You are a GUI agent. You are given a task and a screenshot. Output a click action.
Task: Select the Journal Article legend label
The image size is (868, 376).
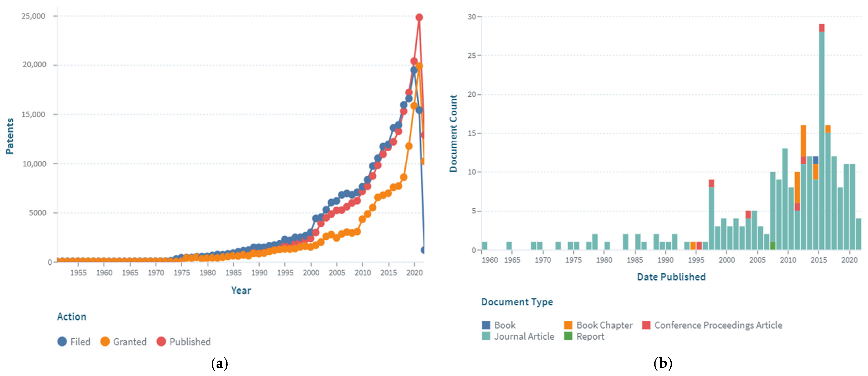(x=524, y=336)
